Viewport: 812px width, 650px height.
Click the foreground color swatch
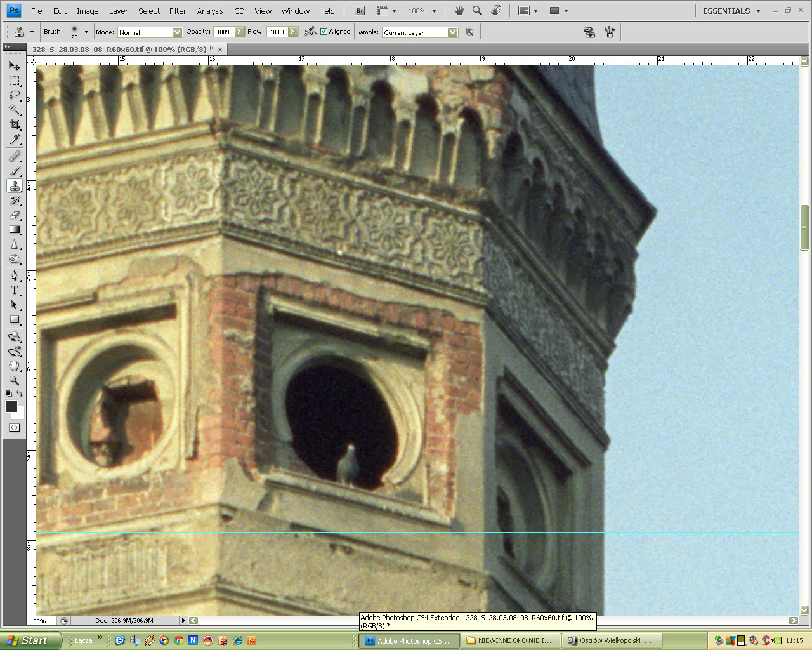pos(11,406)
